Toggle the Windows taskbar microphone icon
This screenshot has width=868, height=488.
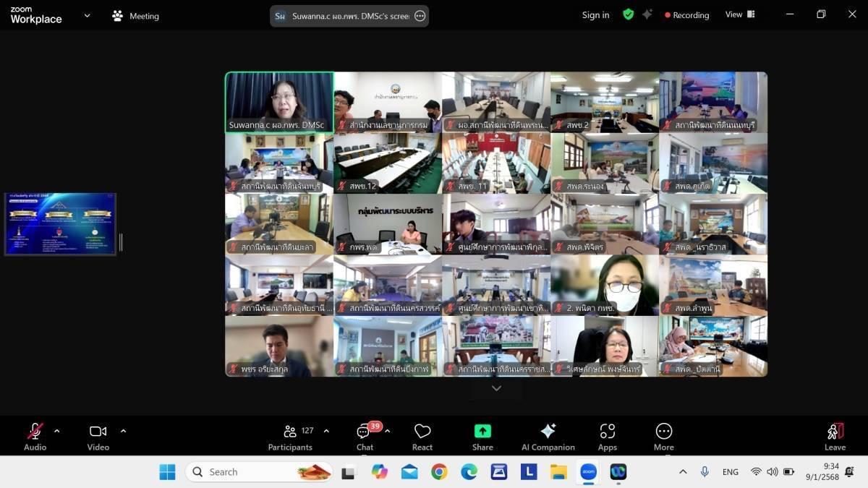(x=704, y=472)
